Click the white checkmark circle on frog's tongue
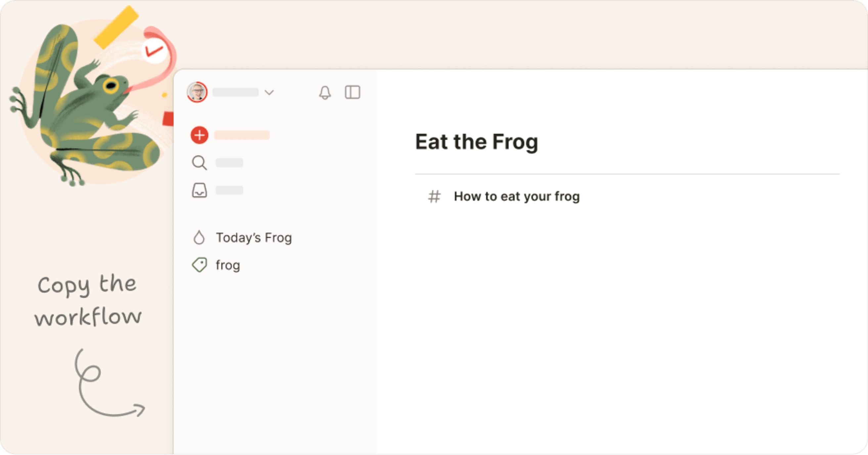This screenshot has height=455, width=868. (x=154, y=51)
